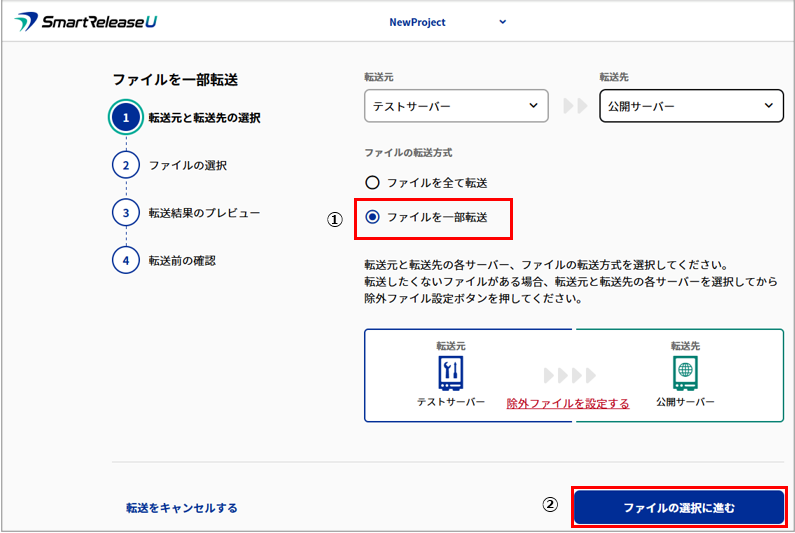Go to 転送結果のプレビュー step label
The image size is (795, 533).
(204, 213)
